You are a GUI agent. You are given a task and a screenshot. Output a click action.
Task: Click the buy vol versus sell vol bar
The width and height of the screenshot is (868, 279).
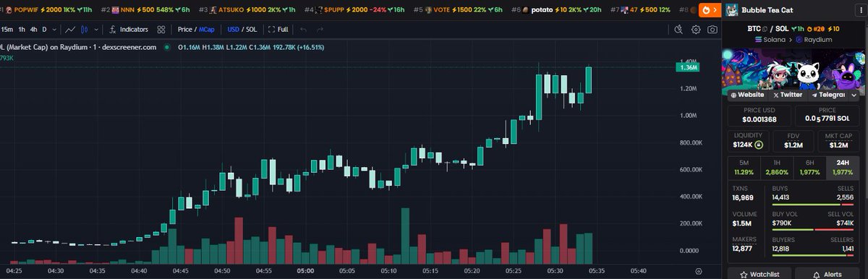[813, 231]
